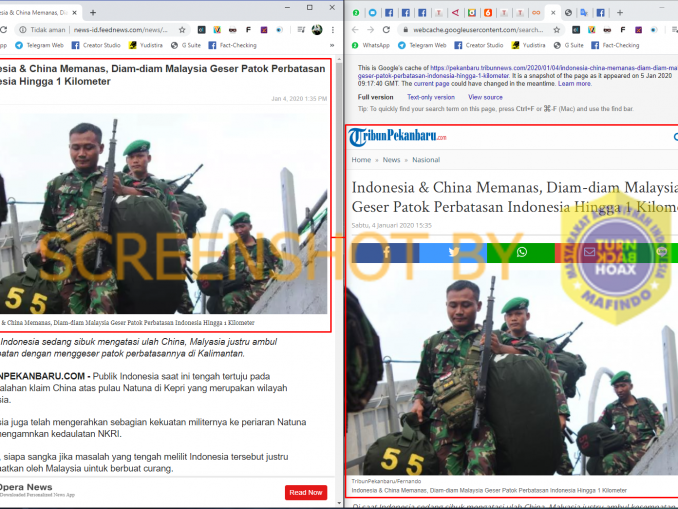Click the 'Tidak aman' site info icon

(x=22, y=30)
